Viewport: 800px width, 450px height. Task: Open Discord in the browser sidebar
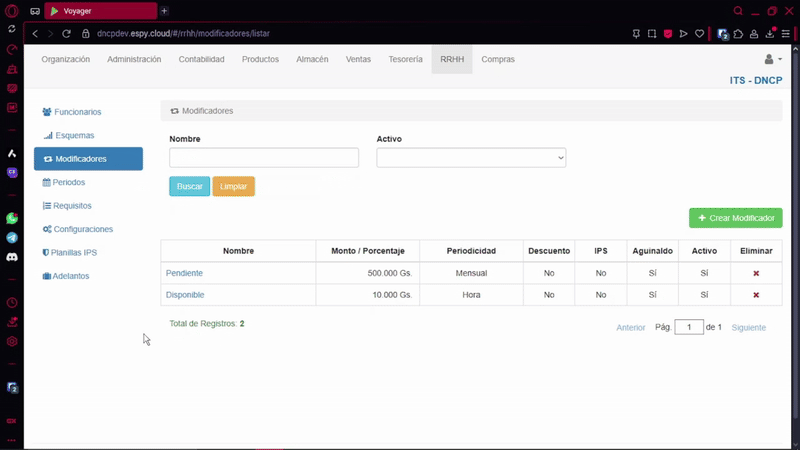pyautogui.click(x=12, y=257)
